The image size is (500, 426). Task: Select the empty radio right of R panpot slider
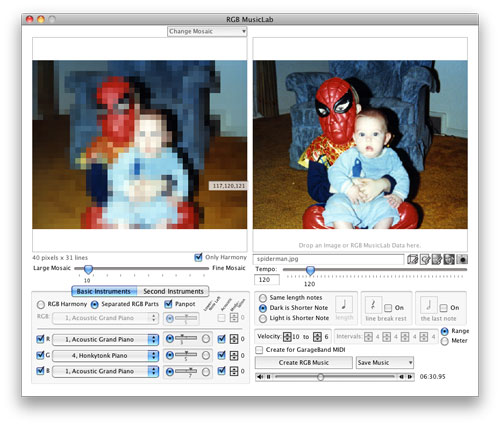click(x=206, y=339)
